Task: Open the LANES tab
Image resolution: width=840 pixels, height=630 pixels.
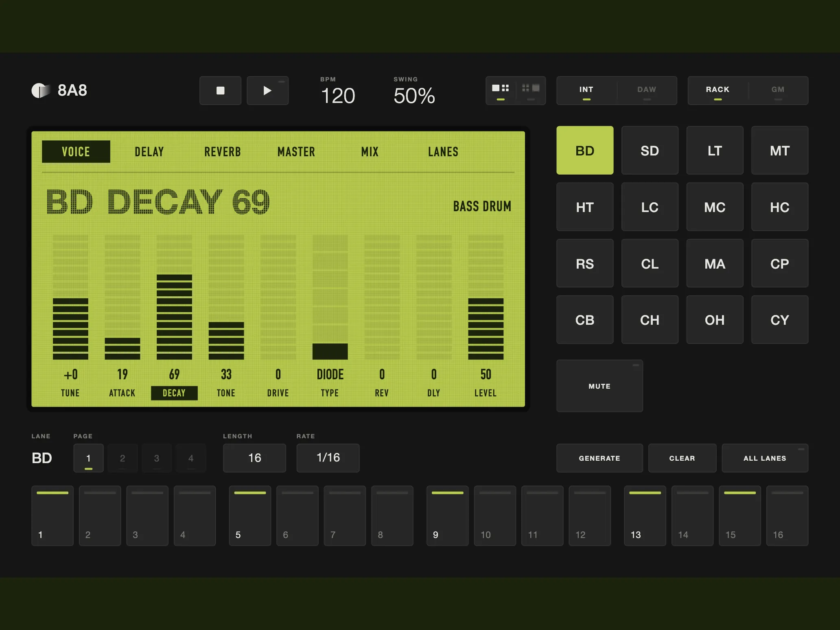Action: [443, 152]
